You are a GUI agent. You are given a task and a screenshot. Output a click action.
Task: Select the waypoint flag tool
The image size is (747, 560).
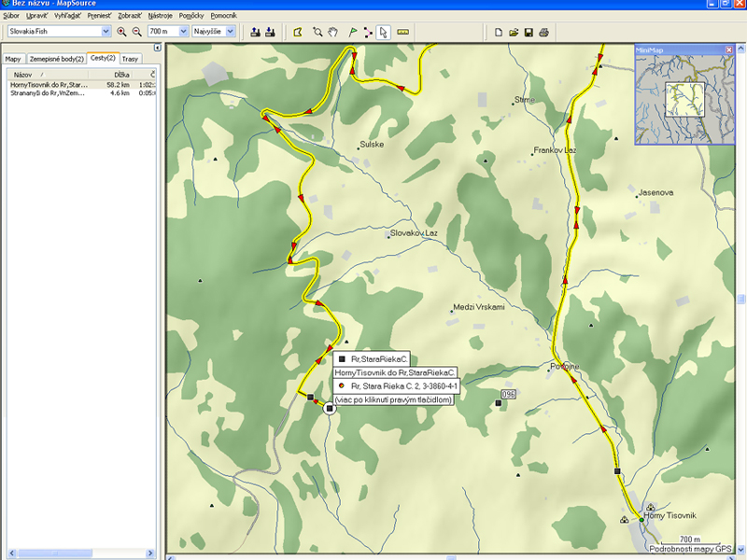(351, 32)
